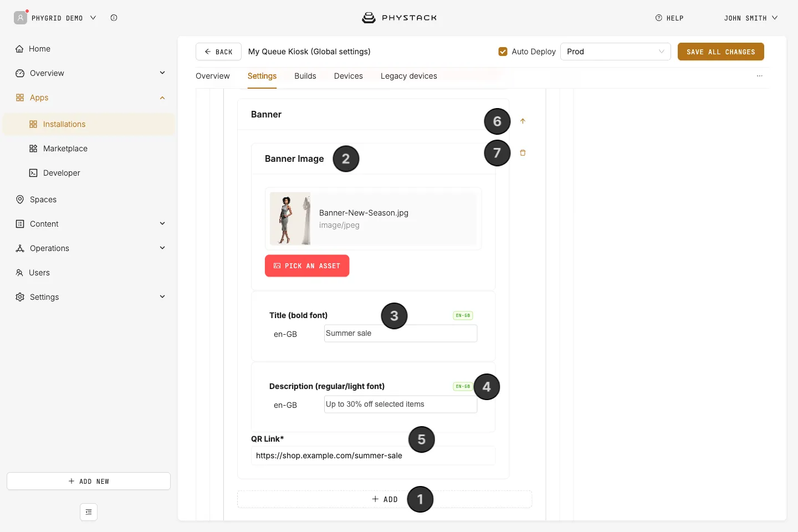This screenshot has height=532, width=798.
Task: Switch to the Devices tab
Action: pyautogui.click(x=349, y=76)
